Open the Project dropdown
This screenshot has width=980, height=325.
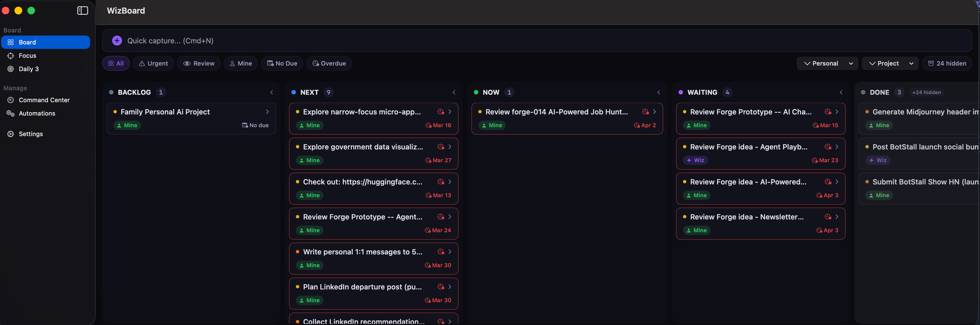pyautogui.click(x=890, y=64)
